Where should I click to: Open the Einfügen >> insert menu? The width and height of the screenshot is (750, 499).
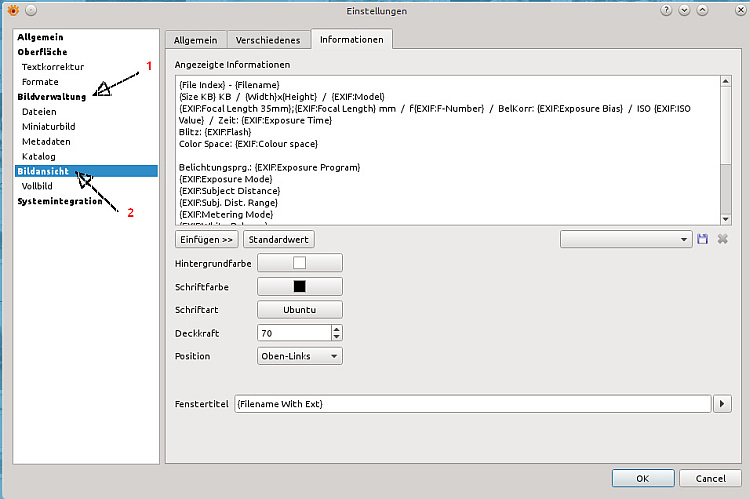[206, 240]
